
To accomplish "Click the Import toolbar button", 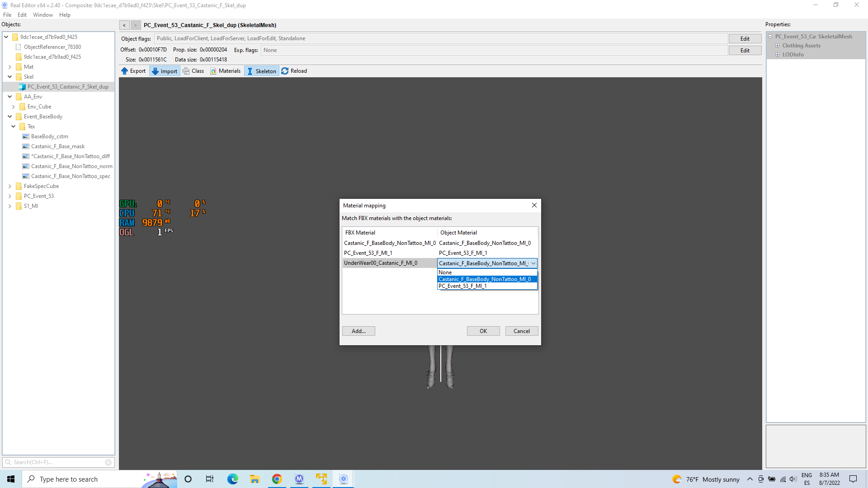I will pyautogui.click(x=165, y=71).
